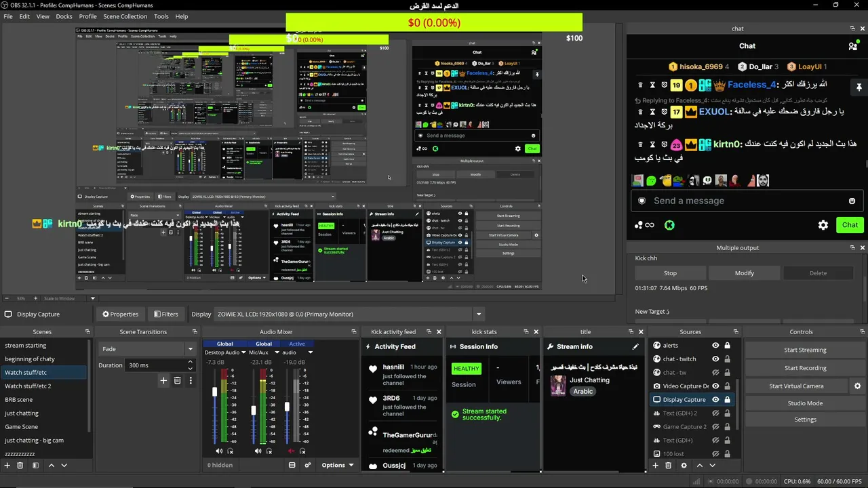Image resolution: width=868 pixels, height=488 pixels.
Task: Open the Display monitor dropdown
Action: 349,314
